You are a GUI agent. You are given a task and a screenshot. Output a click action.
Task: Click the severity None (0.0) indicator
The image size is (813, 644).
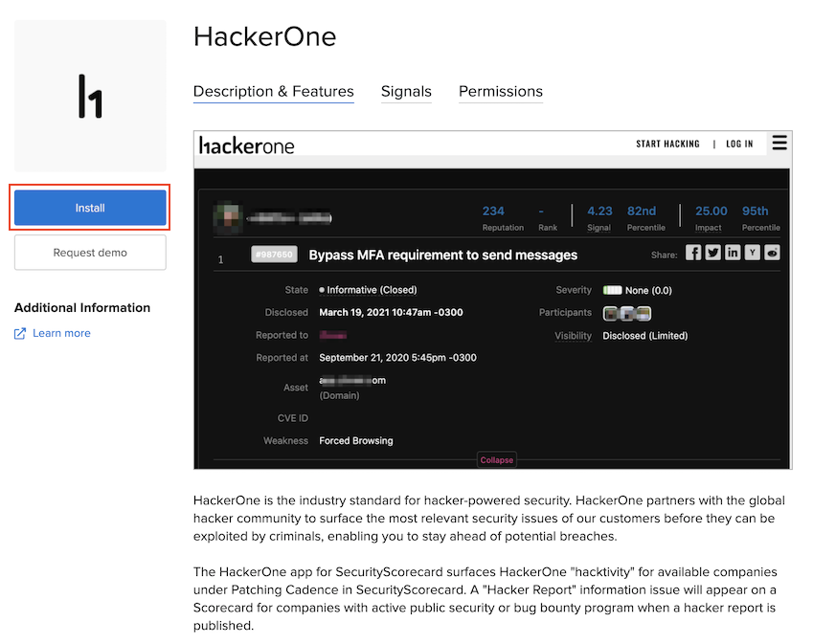pos(637,290)
